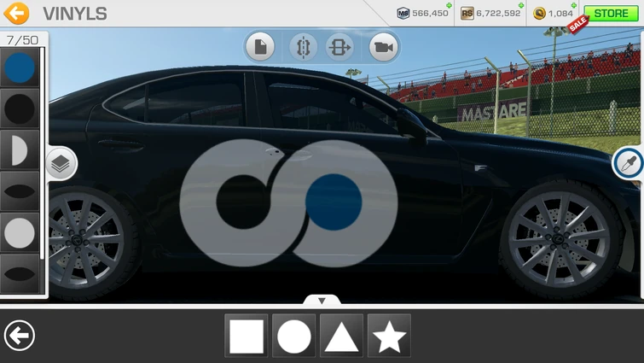Choose the square shape vinyl

click(x=247, y=336)
